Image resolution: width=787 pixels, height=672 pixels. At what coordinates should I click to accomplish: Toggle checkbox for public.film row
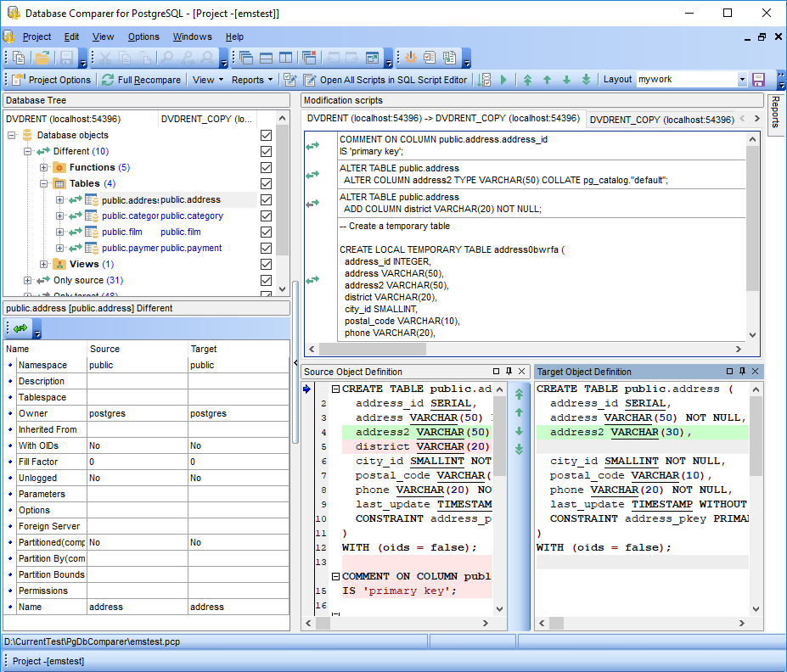(x=266, y=232)
